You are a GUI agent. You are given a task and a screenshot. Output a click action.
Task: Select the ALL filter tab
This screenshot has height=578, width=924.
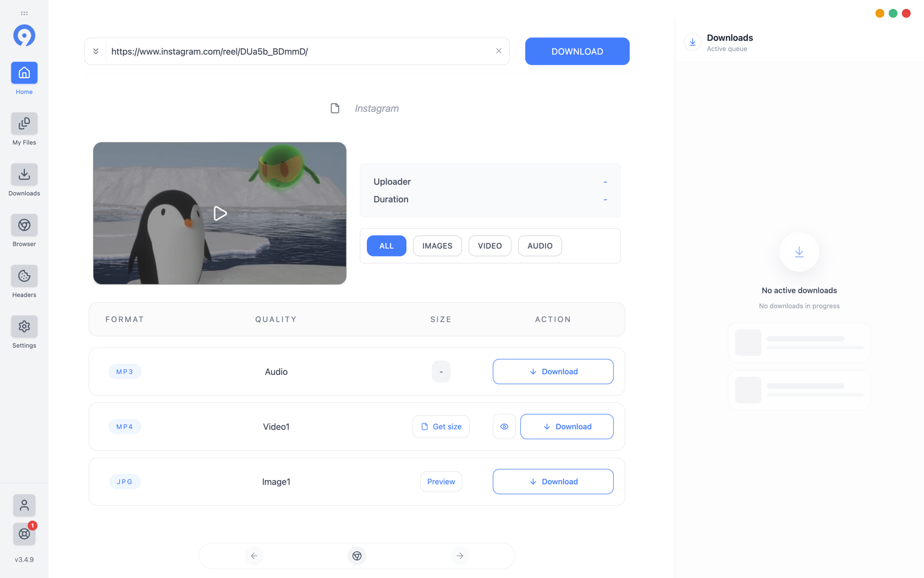pyautogui.click(x=387, y=246)
